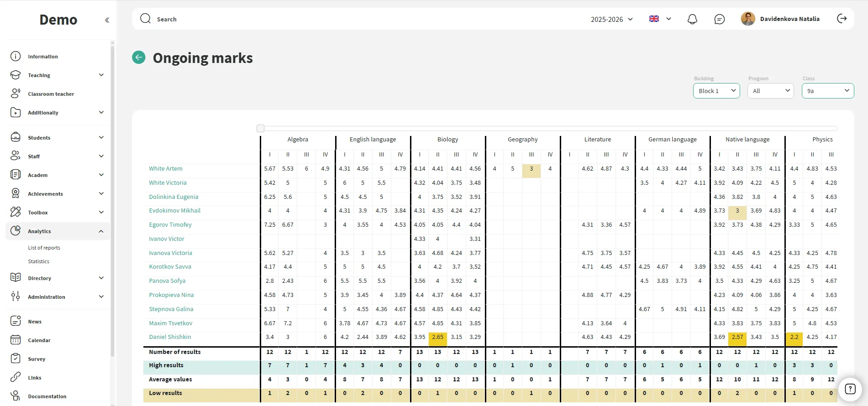Click the Calendar sidebar icon
This screenshot has width=868, height=406.
(x=16, y=340)
